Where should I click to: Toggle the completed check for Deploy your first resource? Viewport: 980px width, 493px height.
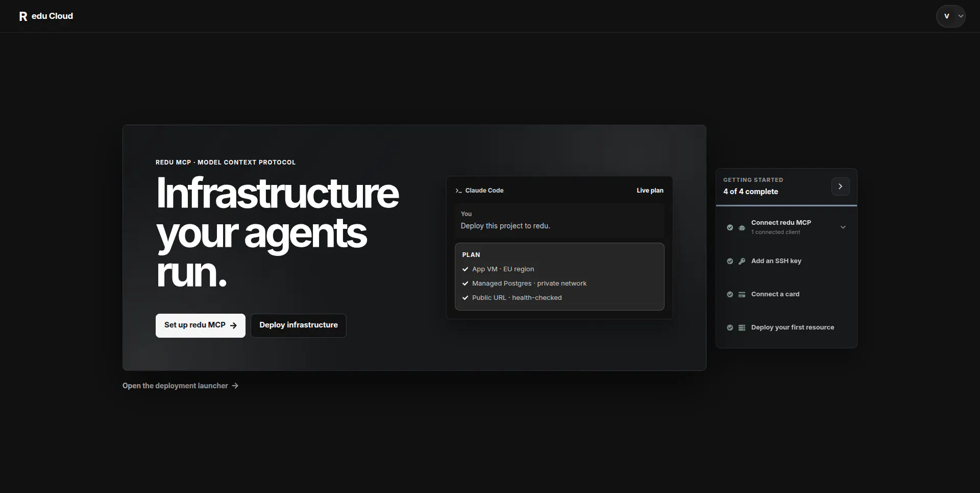(730, 327)
